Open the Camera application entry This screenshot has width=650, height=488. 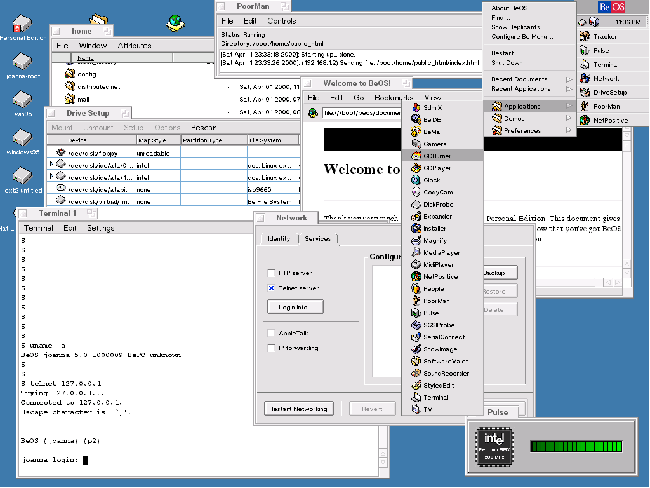(442, 144)
